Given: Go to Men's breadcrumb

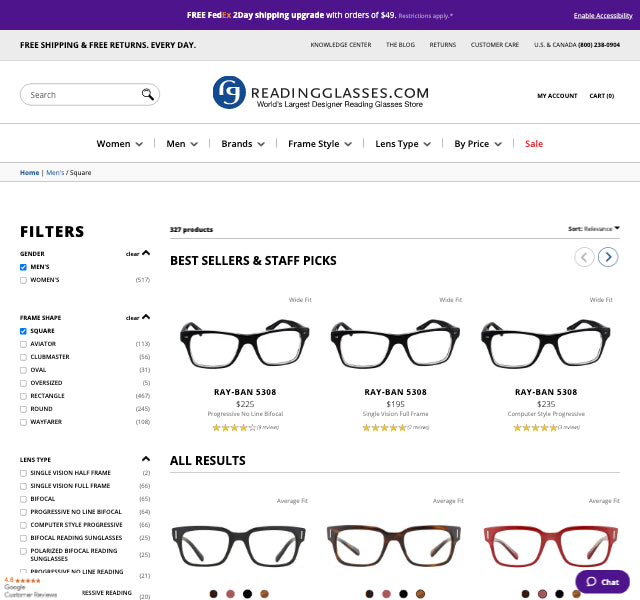Looking at the screenshot, I should 55,173.
